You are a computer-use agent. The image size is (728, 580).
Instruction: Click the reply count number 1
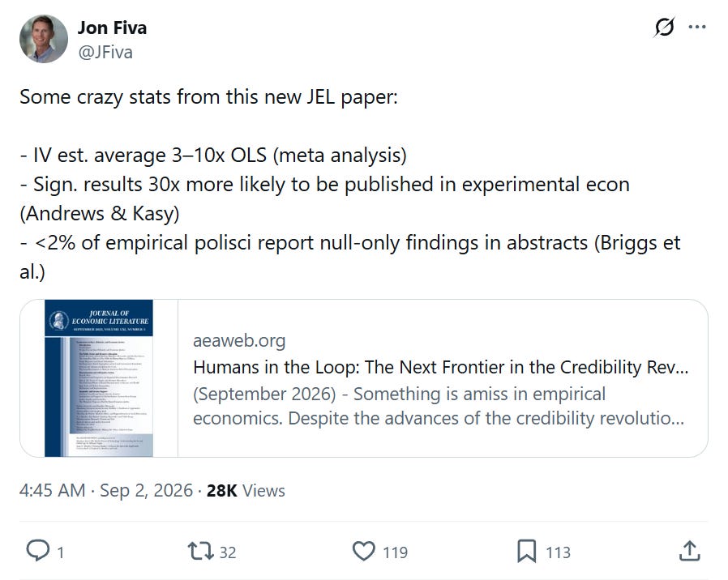click(x=60, y=552)
